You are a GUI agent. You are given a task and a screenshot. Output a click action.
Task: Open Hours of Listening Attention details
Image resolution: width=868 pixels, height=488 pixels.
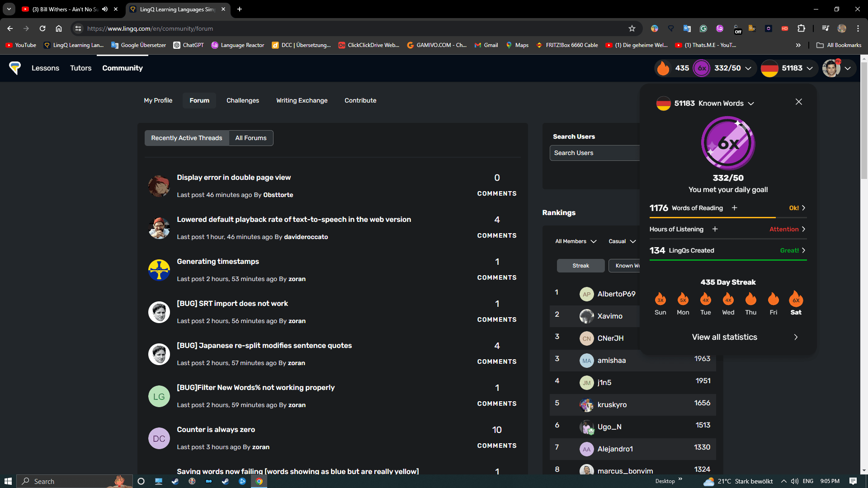(x=788, y=229)
